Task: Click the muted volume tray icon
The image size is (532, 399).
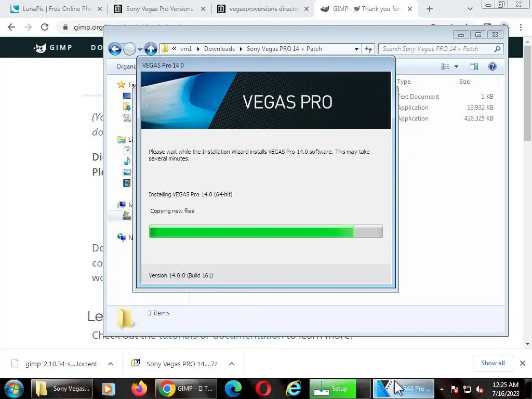Action: click(480, 390)
